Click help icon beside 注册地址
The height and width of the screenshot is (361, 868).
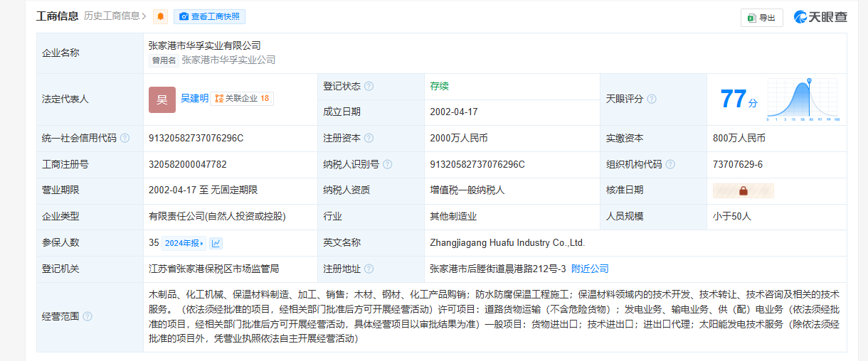(369, 269)
